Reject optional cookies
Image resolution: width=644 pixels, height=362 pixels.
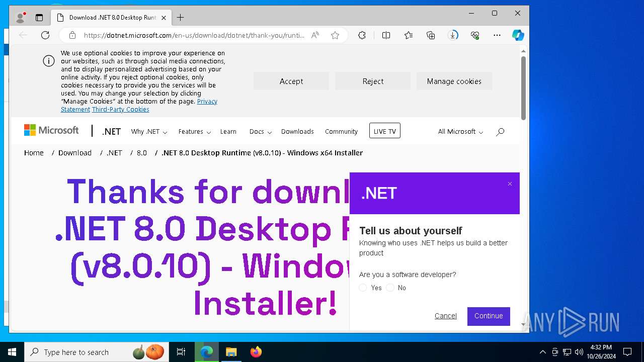coord(373,81)
